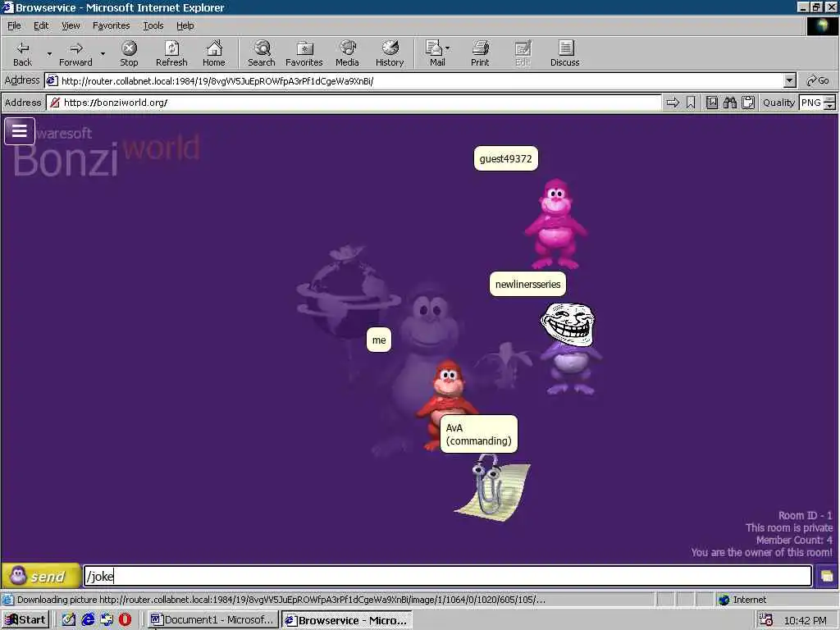Switch to Document1 Microsoft Word taskbar button
This screenshot has width=840, height=630.
point(212,620)
